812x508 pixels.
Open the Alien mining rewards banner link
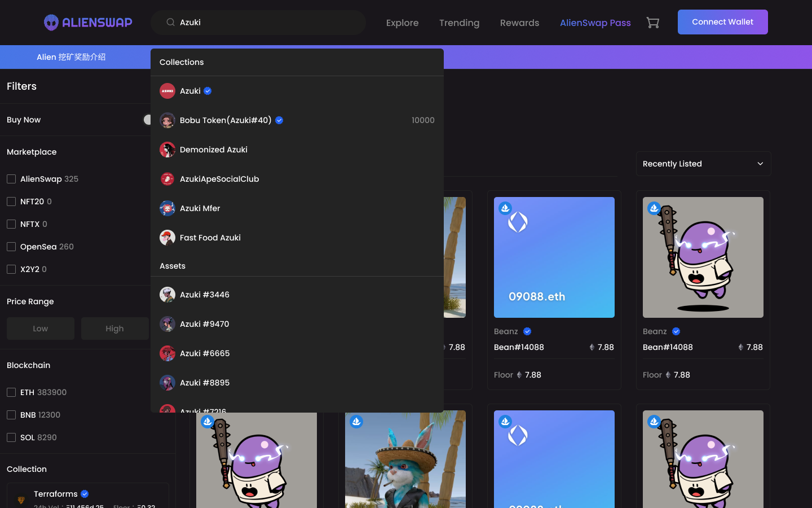tap(71, 57)
